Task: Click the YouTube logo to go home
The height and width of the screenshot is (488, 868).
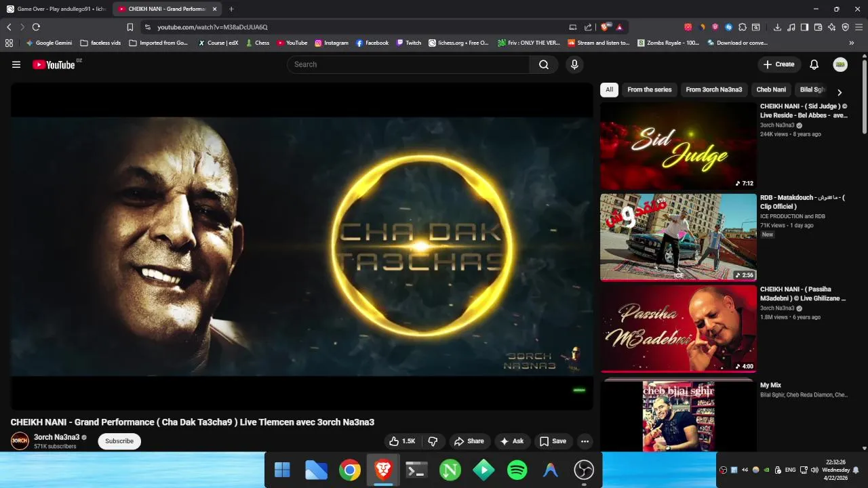Action: click(x=54, y=64)
